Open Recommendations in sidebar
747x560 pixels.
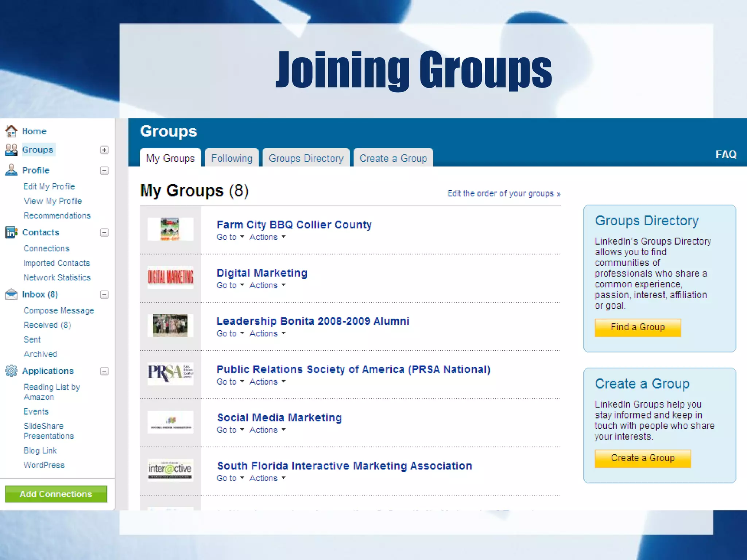tap(57, 215)
